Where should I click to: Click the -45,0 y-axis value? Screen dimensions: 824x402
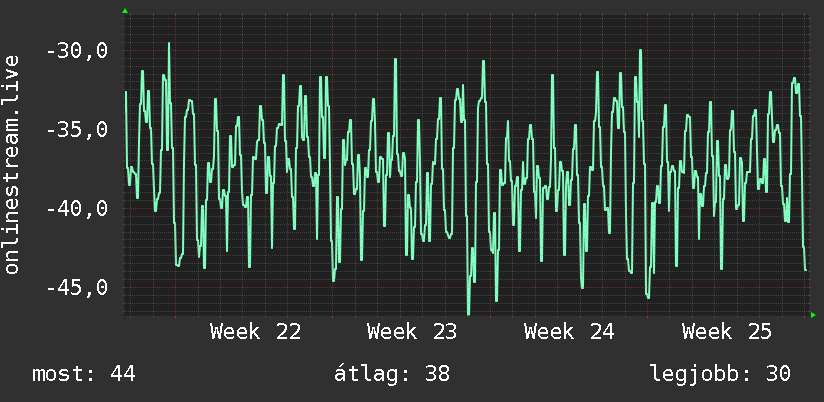[x=77, y=287]
